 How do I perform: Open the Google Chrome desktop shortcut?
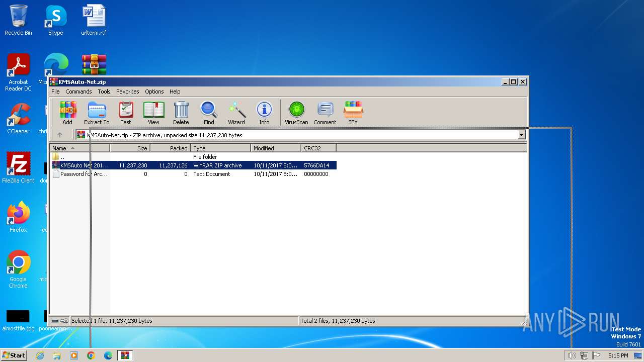coord(18,269)
